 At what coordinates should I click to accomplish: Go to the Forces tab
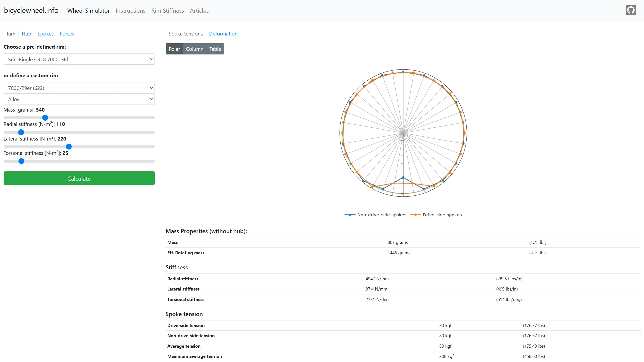tap(67, 34)
